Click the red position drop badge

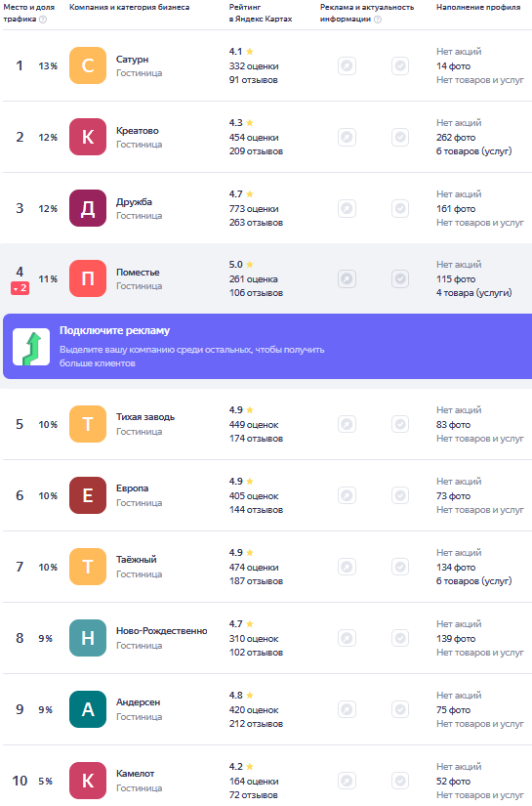pos(20,288)
